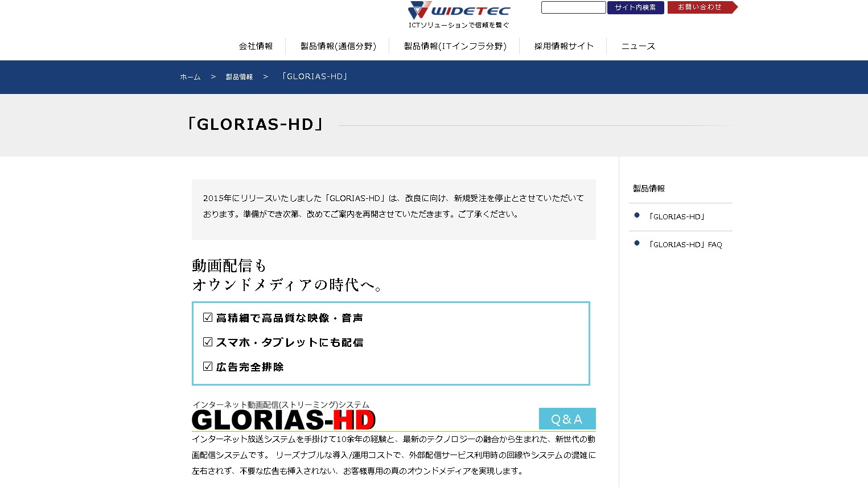Open the 会社情報 menu
868x487 pixels.
(x=256, y=46)
